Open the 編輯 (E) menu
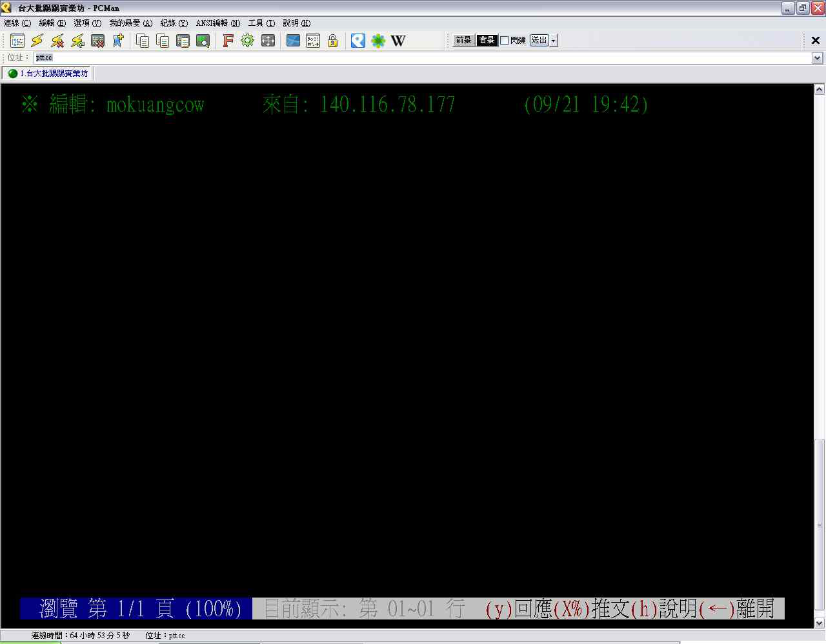The height and width of the screenshot is (644, 826). coord(52,23)
